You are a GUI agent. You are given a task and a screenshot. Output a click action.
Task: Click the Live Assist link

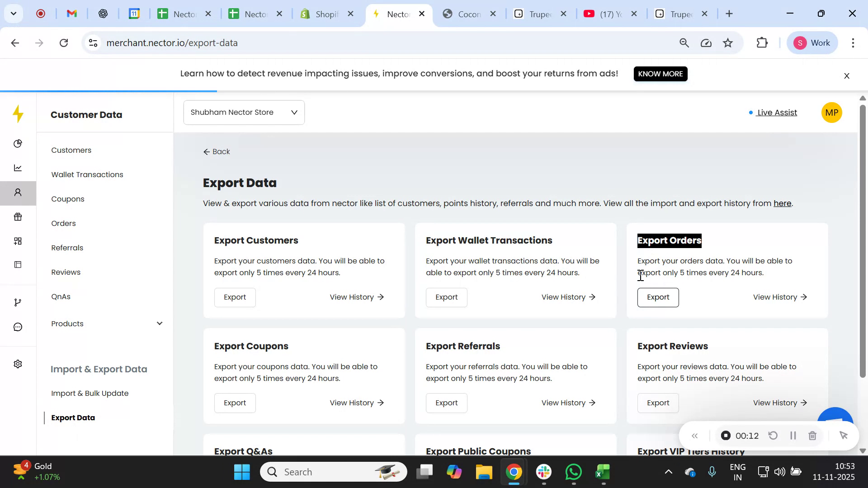(x=777, y=113)
